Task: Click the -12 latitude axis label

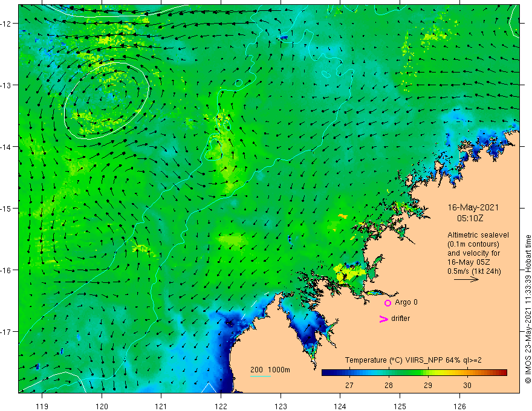Action: pyautogui.click(x=6, y=24)
